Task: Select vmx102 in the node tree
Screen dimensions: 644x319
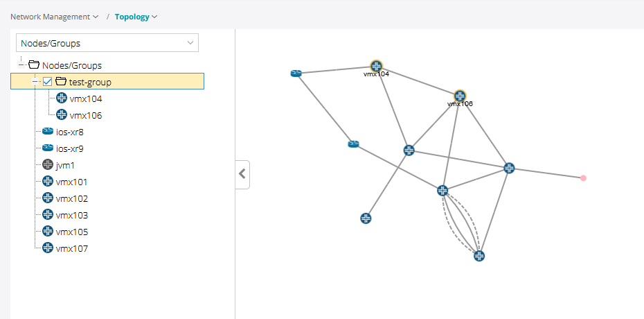Action: 72,198
